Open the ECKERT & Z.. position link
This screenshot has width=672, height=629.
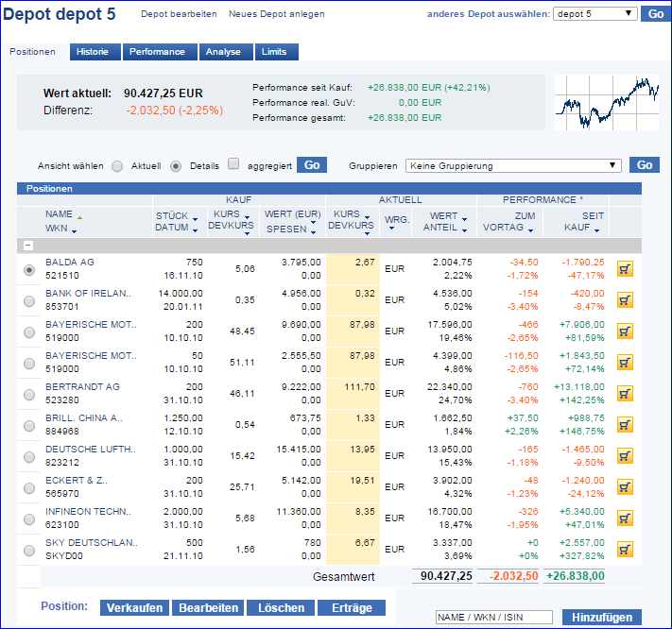tap(77, 480)
